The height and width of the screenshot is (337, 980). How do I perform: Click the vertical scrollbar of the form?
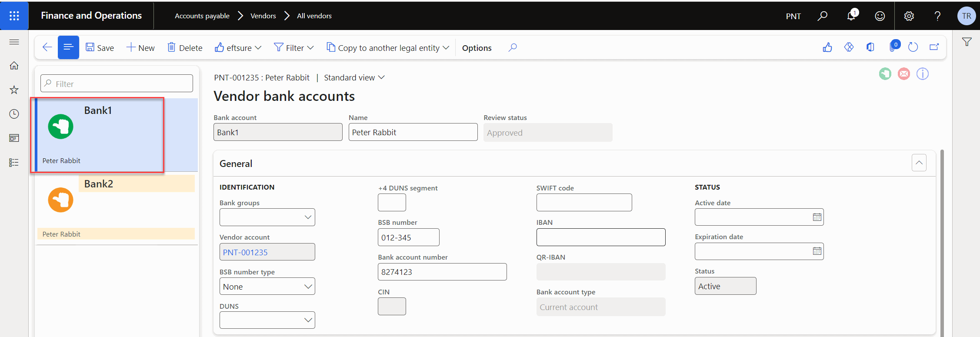(x=942, y=243)
